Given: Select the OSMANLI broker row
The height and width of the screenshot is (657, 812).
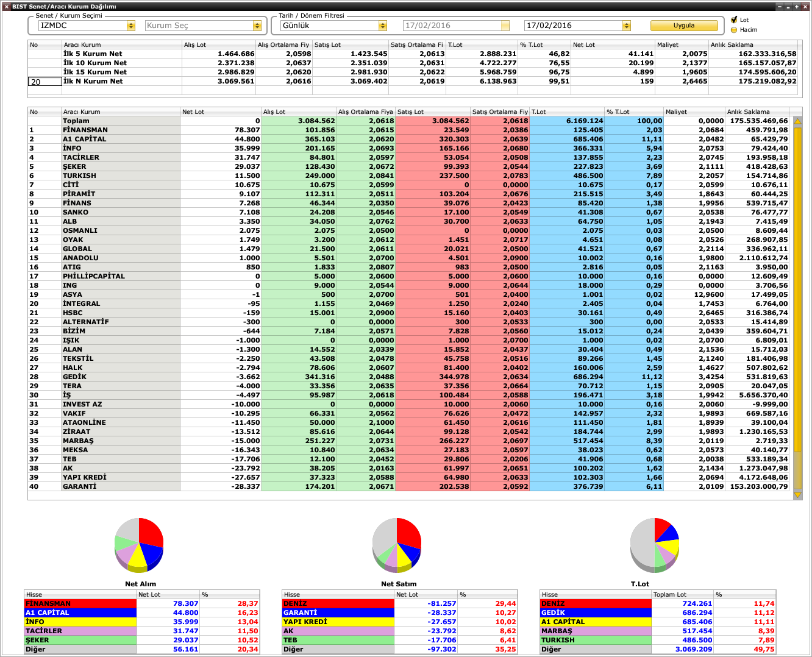Looking at the screenshot, I should pos(408,230).
